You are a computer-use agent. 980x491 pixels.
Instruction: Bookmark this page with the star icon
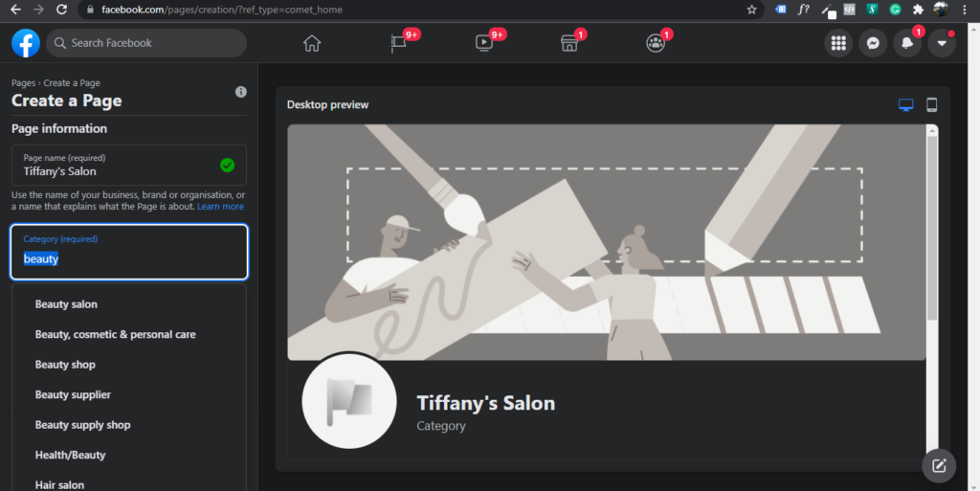tap(751, 10)
